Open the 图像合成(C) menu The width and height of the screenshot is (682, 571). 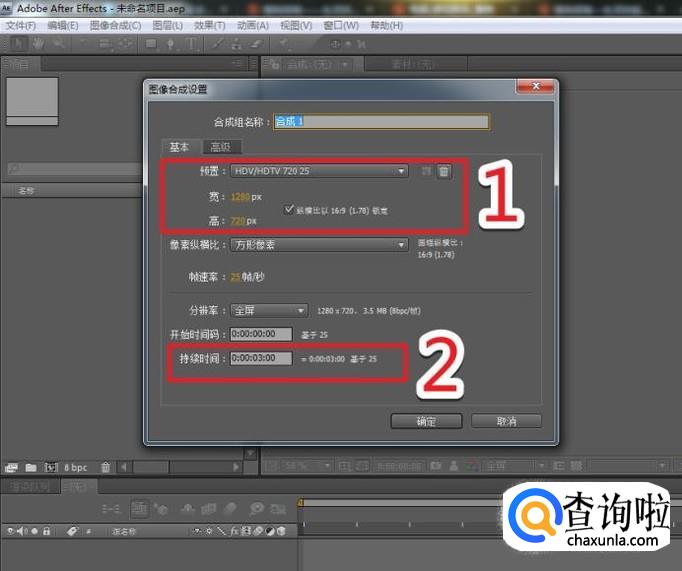115,26
